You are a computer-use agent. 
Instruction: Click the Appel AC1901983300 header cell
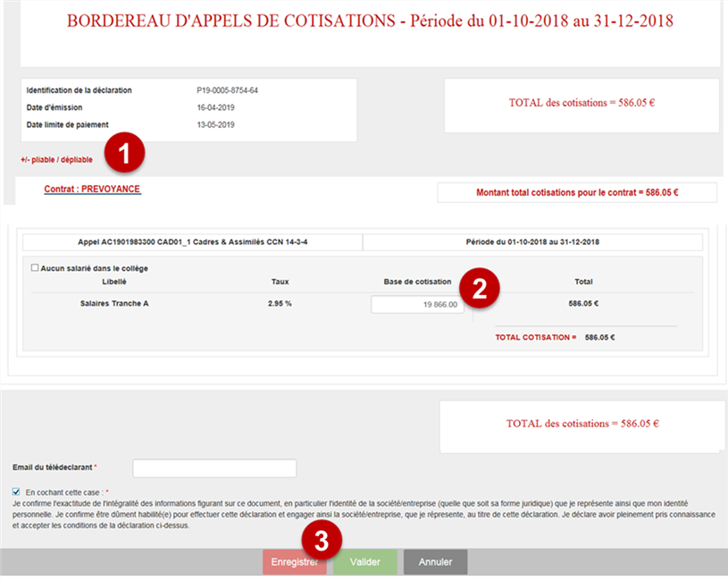click(192, 242)
